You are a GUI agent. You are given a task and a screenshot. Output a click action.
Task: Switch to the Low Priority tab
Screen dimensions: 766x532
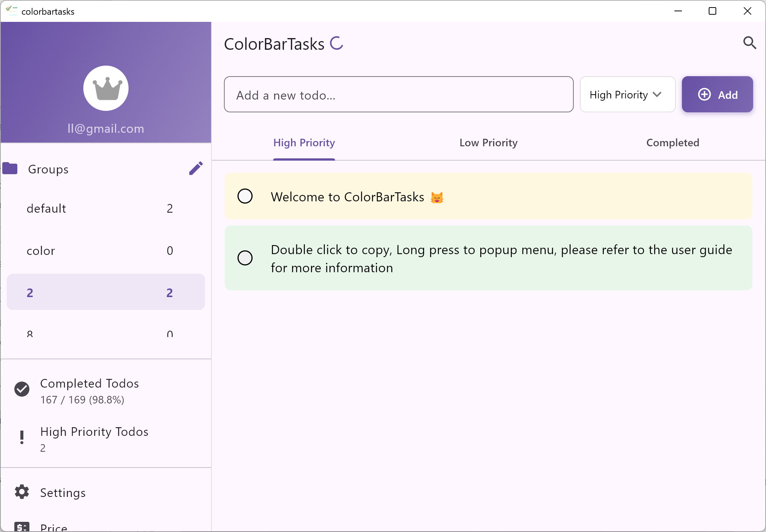pos(488,143)
